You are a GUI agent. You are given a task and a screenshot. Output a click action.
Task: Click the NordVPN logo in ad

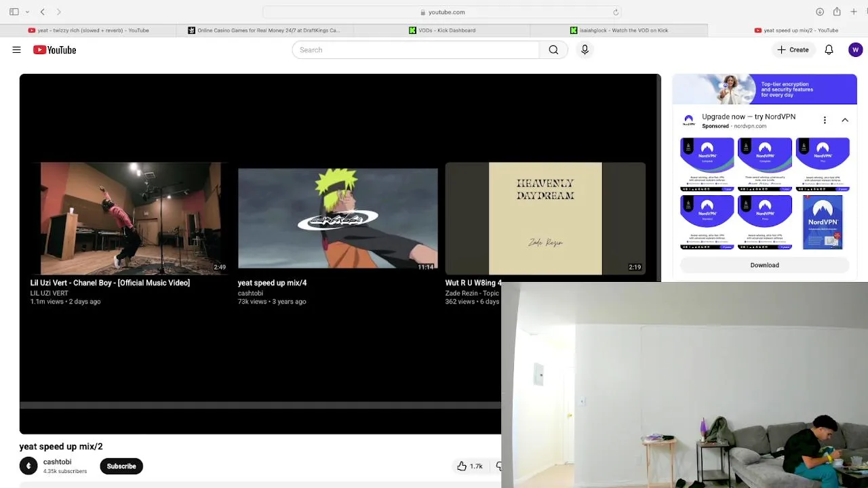688,120
